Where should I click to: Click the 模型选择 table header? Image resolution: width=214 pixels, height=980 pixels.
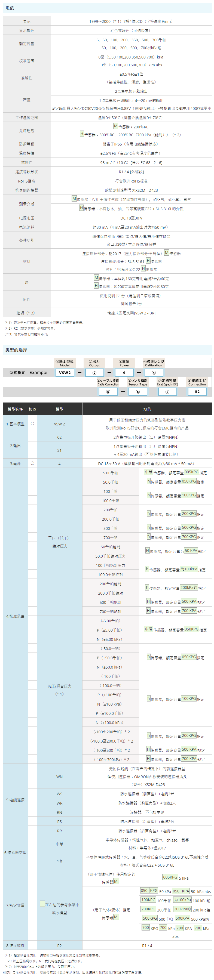[x=16, y=409]
